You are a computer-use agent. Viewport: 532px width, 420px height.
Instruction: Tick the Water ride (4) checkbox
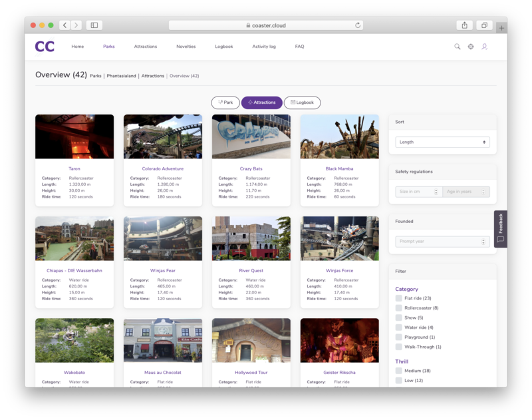[398, 327]
